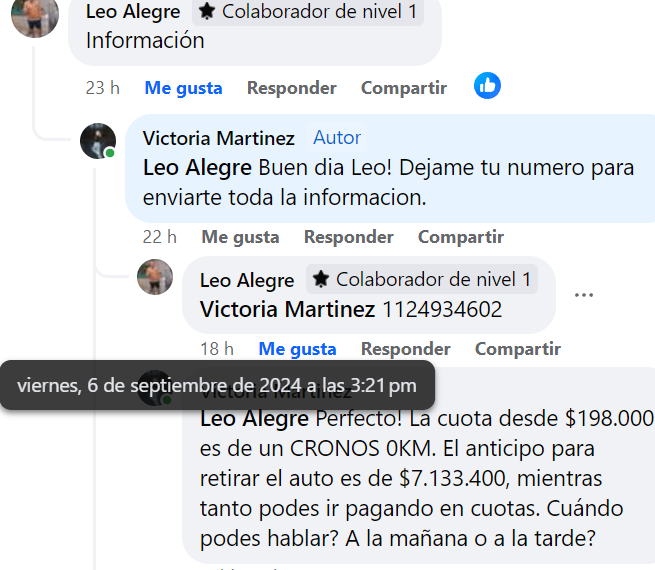The width and height of the screenshot is (655, 570).
Task: Click the Colaborador de nivel 1 badge on the phone number reply
Action: click(422, 279)
